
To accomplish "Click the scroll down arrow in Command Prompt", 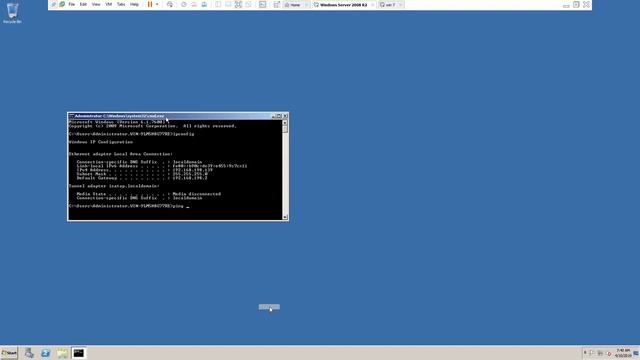I will [x=285, y=217].
